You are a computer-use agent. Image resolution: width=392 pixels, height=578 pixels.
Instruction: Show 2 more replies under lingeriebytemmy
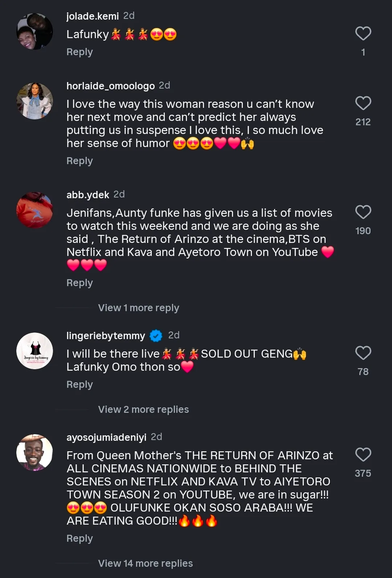(143, 410)
